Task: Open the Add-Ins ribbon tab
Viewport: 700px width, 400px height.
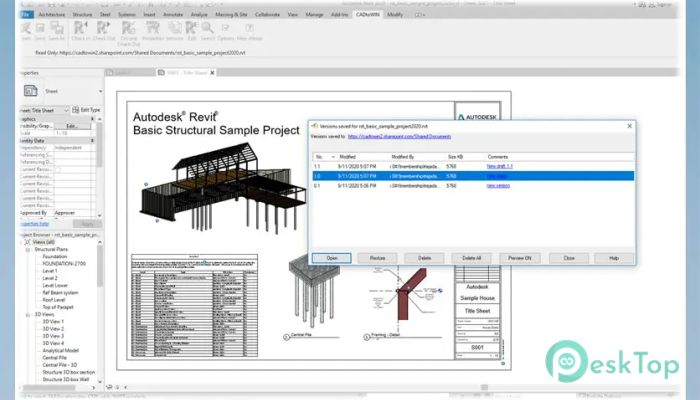Action: (339, 14)
